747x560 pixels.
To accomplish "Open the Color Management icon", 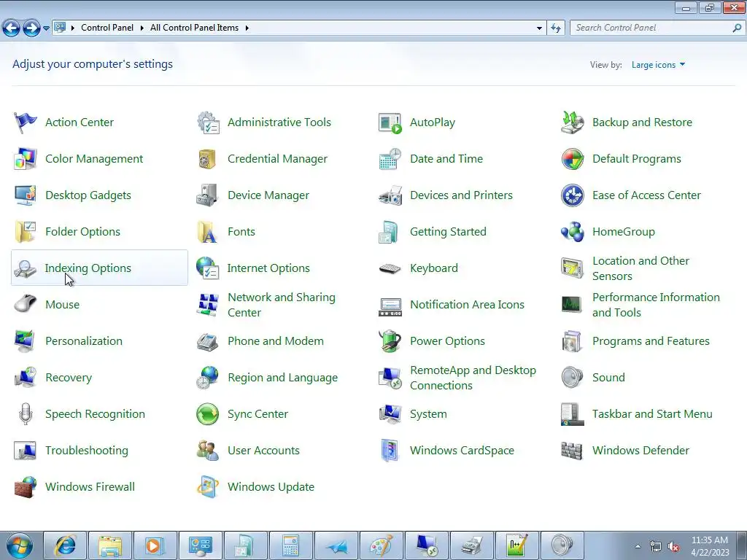I will pos(26,159).
